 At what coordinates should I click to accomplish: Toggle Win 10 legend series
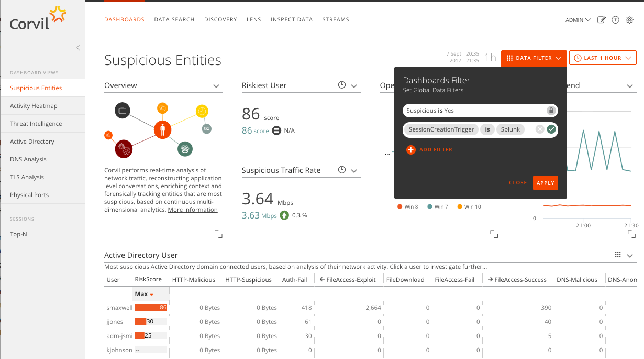469,206
